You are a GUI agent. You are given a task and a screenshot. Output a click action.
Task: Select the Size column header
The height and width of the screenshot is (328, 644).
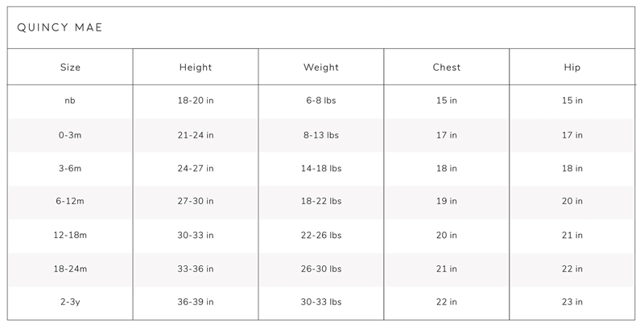pyautogui.click(x=70, y=68)
